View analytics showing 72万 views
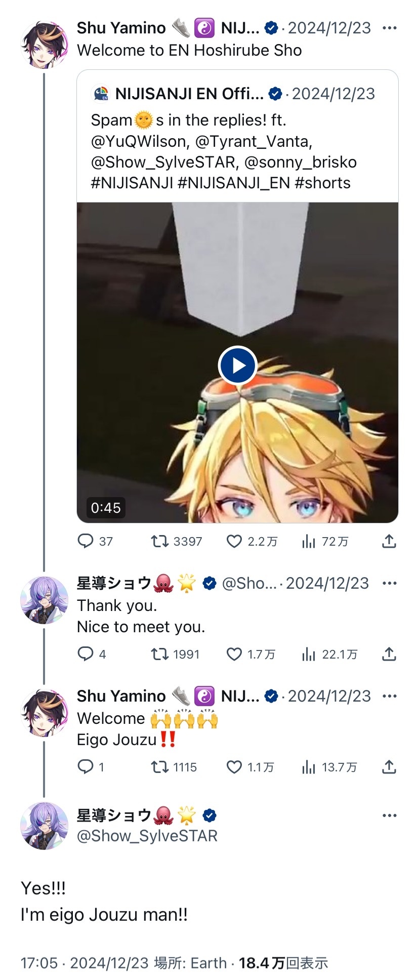The image size is (419, 980). tap(325, 541)
